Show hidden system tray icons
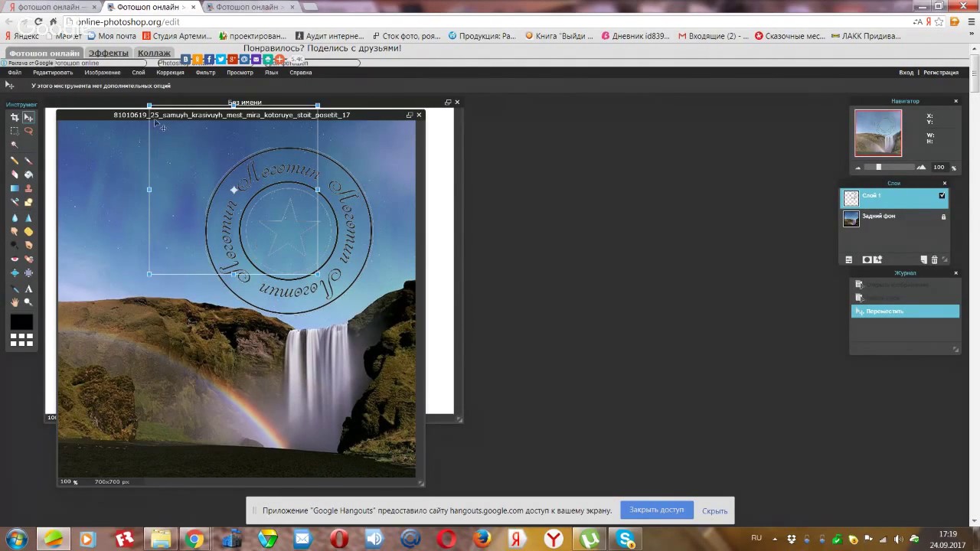The height and width of the screenshot is (551, 980). point(775,539)
